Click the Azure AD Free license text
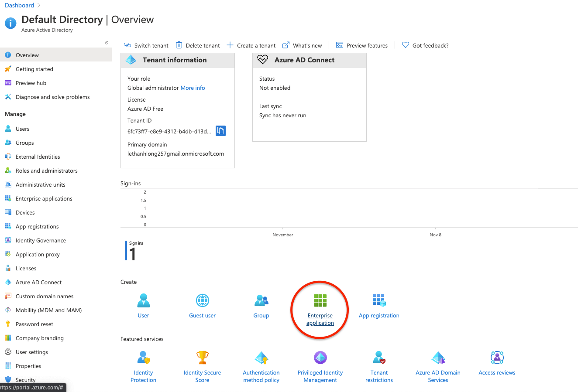578x392 pixels. 145,109
